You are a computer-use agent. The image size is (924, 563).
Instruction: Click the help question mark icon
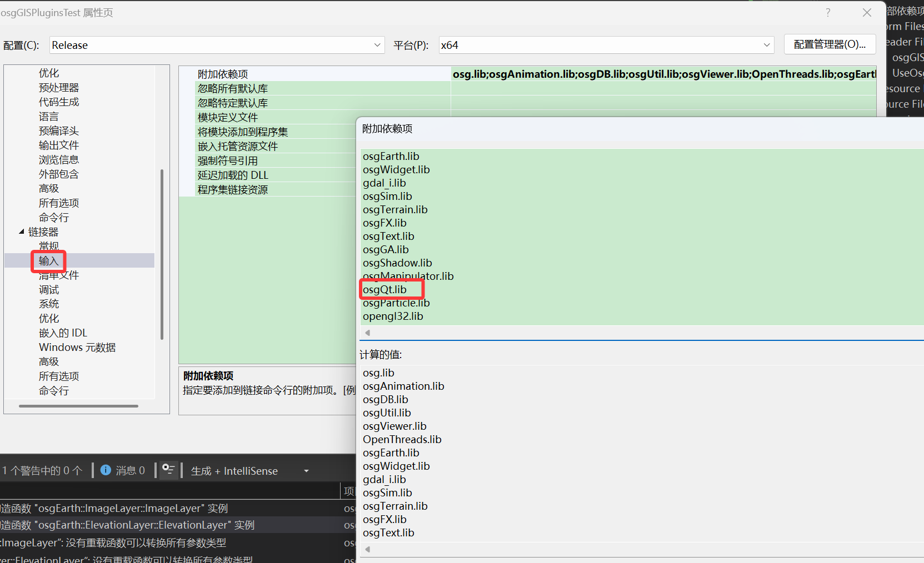828,12
